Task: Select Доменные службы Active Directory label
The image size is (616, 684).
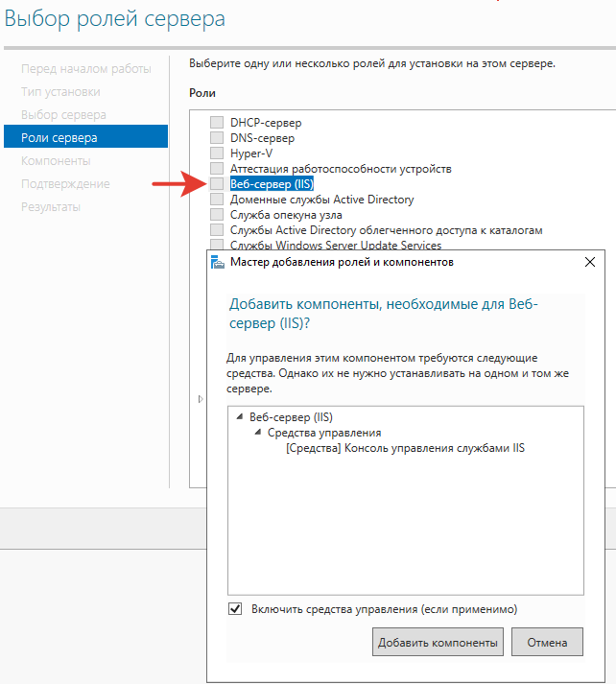Action: pos(322,200)
